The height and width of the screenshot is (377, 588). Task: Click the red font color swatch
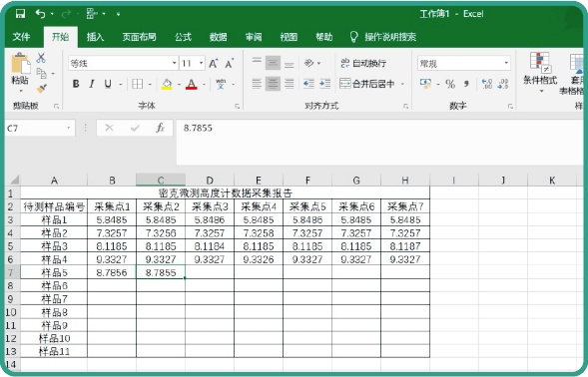(192, 84)
